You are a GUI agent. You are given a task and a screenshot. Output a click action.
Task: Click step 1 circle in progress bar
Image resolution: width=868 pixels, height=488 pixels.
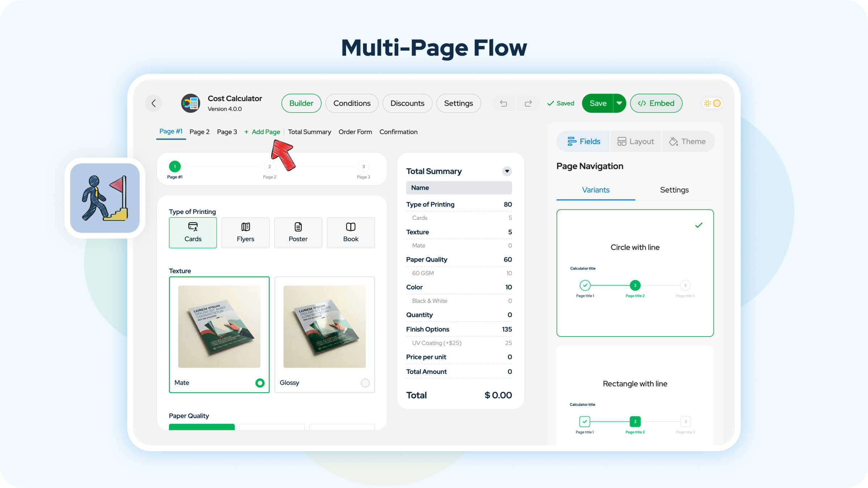click(x=175, y=166)
